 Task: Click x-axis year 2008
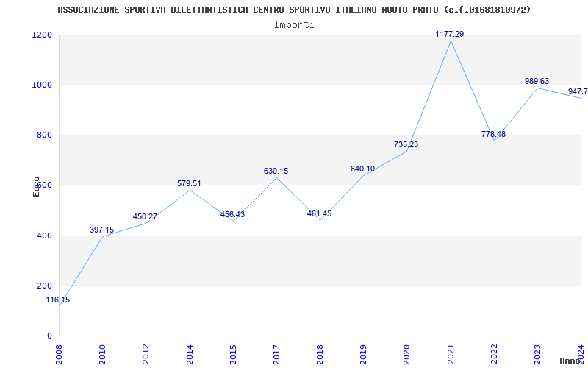(x=60, y=354)
